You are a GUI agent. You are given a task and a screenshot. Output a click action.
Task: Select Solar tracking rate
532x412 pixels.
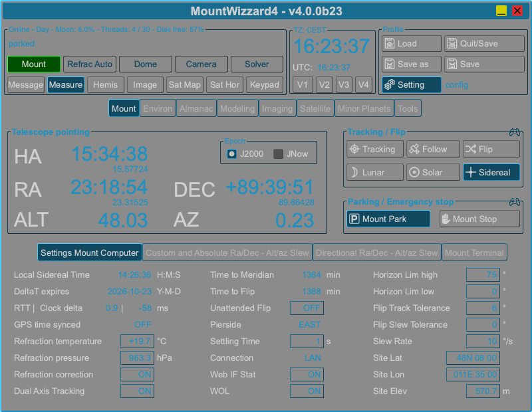(434, 172)
